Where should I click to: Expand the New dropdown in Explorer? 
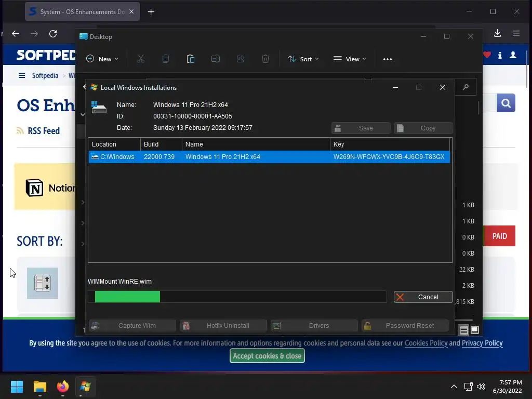click(x=102, y=59)
